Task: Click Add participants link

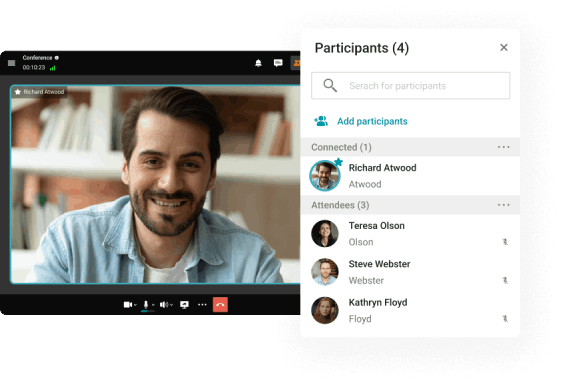Action: (x=372, y=121)
